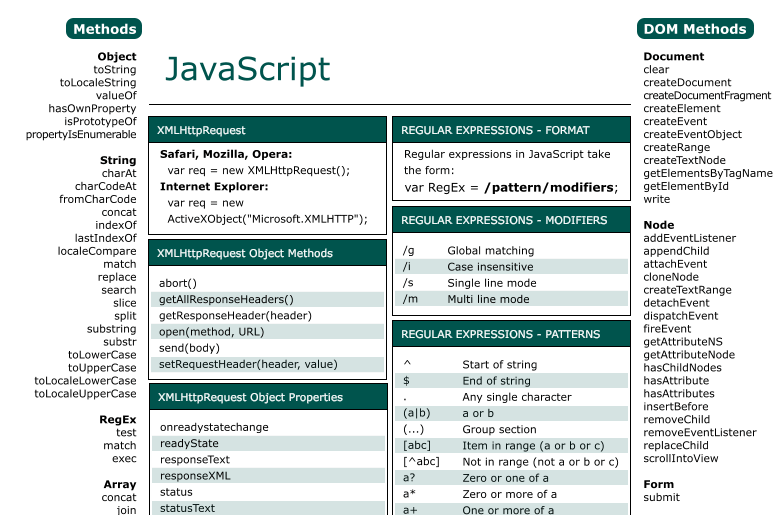The image size is (780, 515).
Task: Select the statusText property row
Action: 268,508
